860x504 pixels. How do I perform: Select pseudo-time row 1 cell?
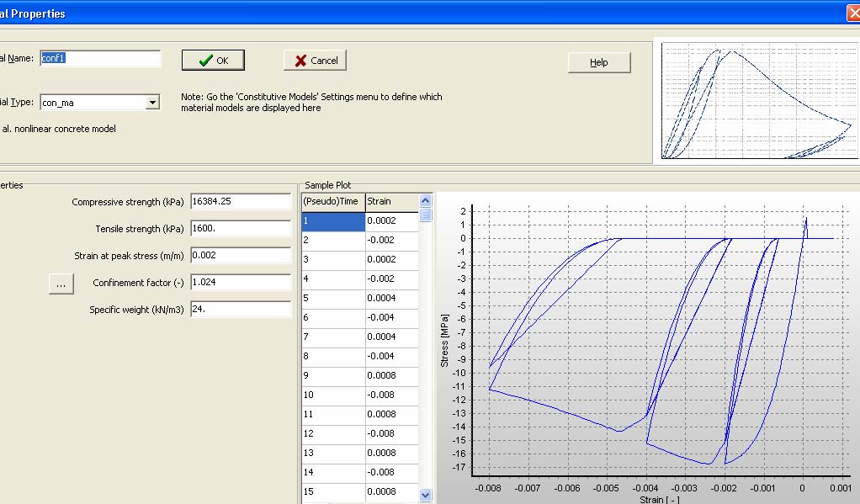coord(333,221)
